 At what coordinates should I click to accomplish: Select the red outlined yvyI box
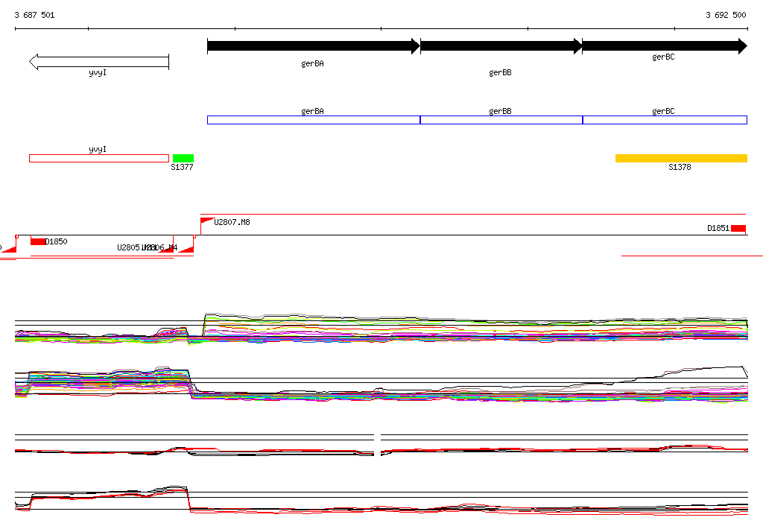click(x=99, y=158)
